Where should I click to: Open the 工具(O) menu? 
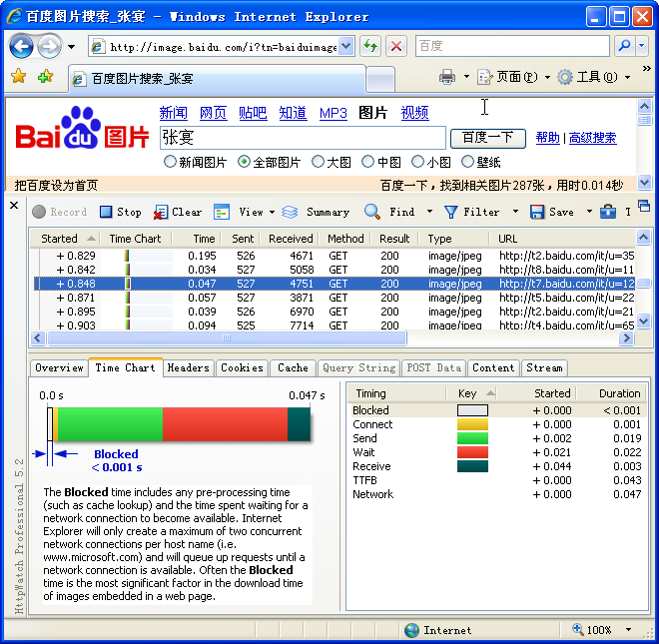click(x=594, y=77)
